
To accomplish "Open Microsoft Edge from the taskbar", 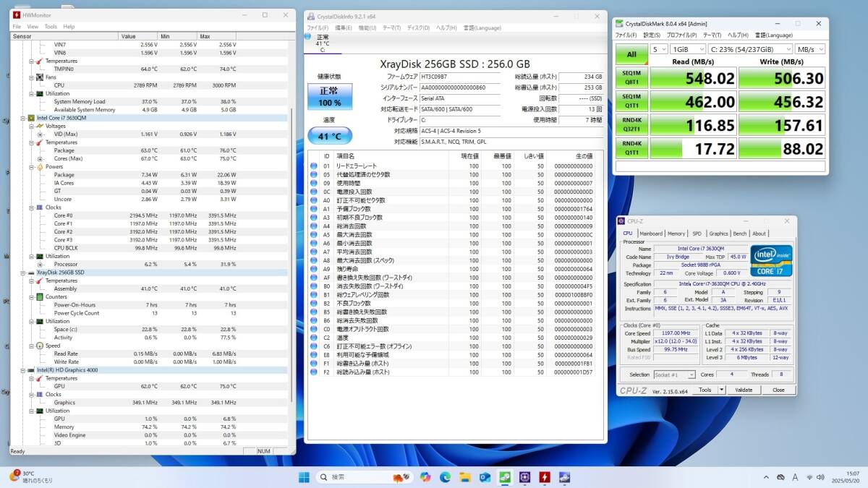I will pyautogui.click(x=445, y=477).
